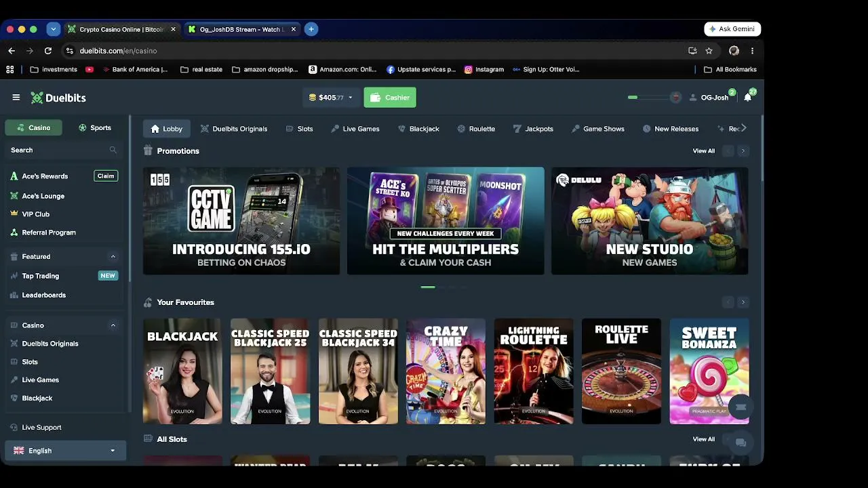Click the Duelbits logo
This screenshot has width=868, height=488.
[58, 98]
